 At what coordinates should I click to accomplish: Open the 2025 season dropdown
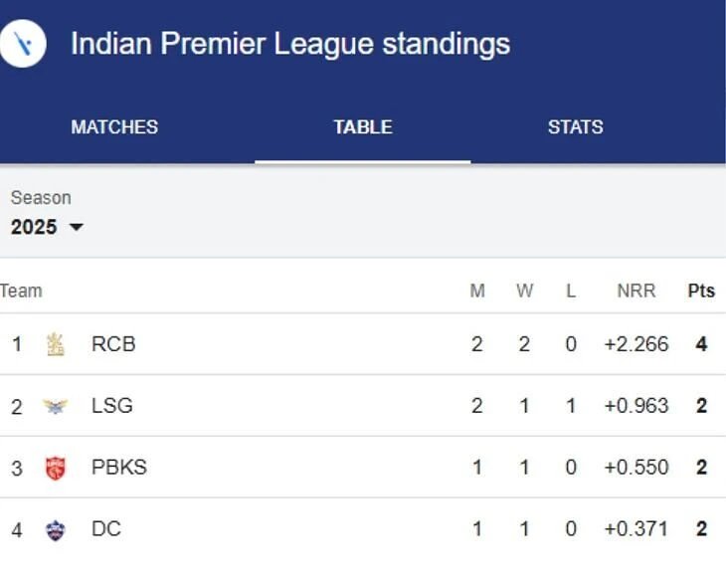point(47,227)
